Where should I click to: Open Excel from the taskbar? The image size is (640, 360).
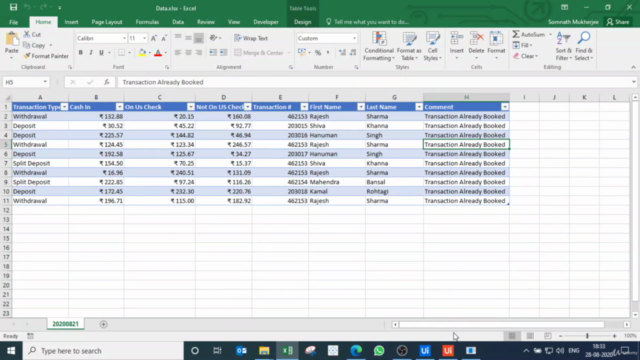(x=287, y=351)
